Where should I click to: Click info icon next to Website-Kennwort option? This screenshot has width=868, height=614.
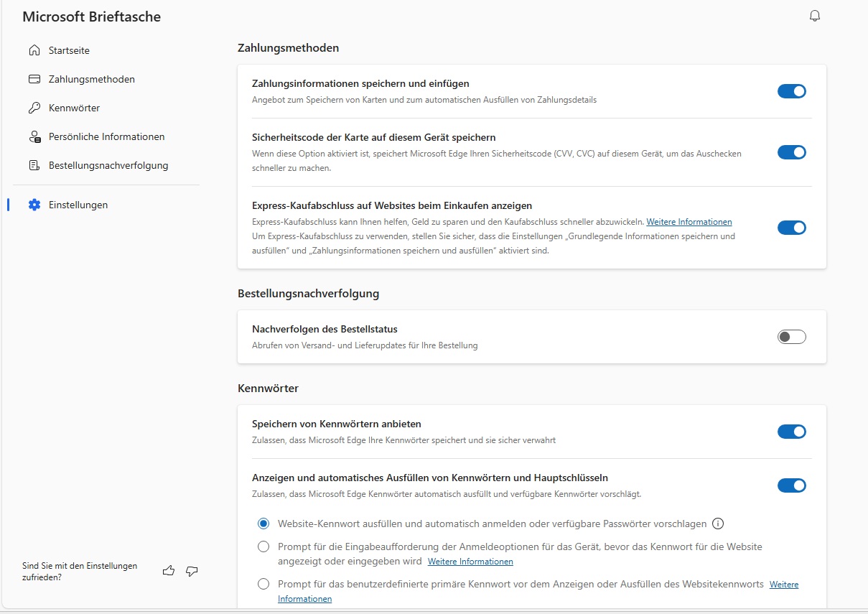tap(717, 524)
